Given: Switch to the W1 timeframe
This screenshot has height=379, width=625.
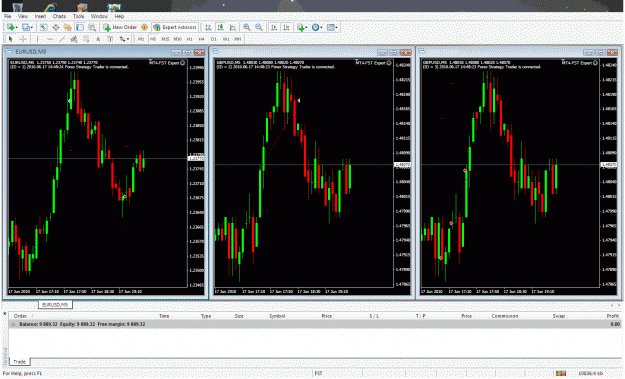Looking at the screenshot, I should 226,39.
